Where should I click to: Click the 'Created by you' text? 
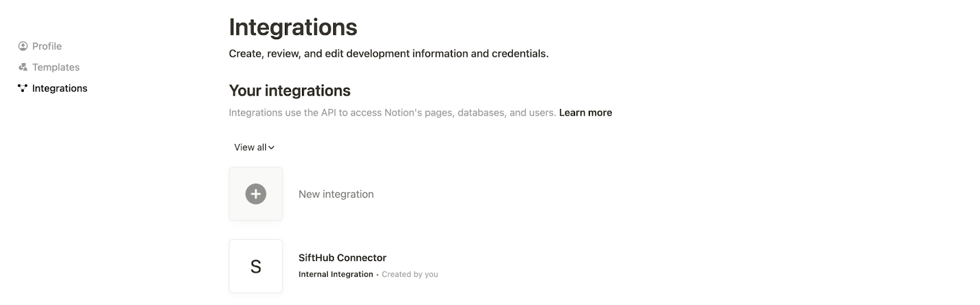[410, 274]
